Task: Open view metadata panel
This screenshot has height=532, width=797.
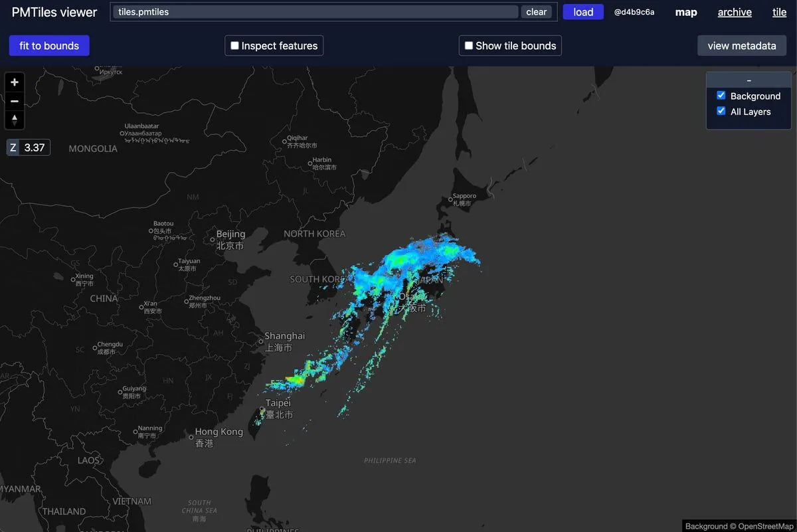Action: (x=741, y=46)
